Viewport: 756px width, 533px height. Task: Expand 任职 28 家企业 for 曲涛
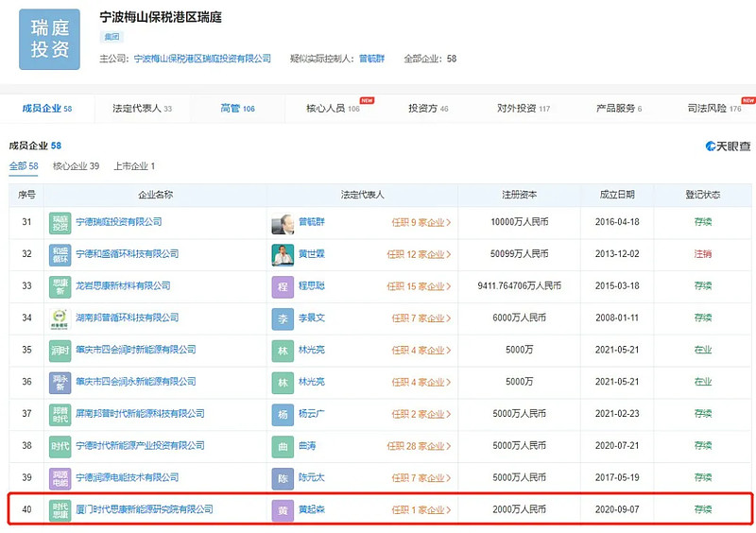(x=419, y=446)
